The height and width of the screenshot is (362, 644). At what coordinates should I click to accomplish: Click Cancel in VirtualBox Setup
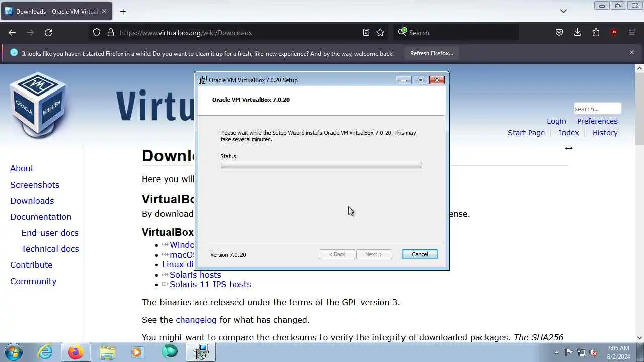click(420, 254)
